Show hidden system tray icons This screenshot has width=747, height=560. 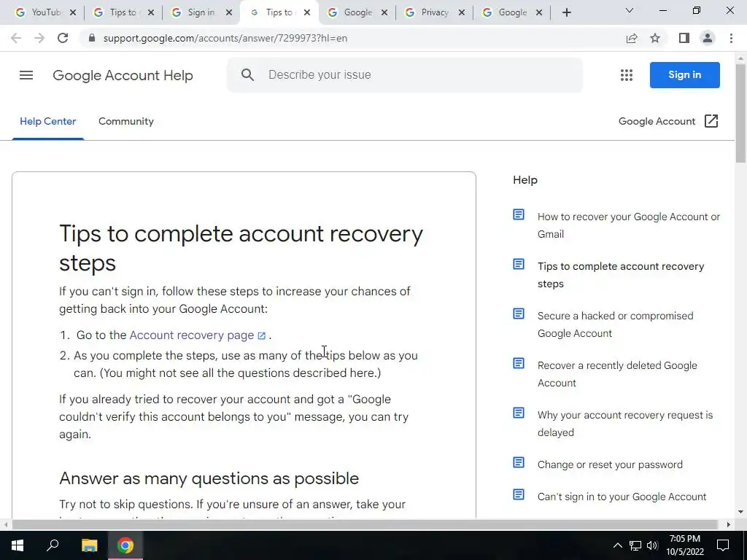click(617, 545)
